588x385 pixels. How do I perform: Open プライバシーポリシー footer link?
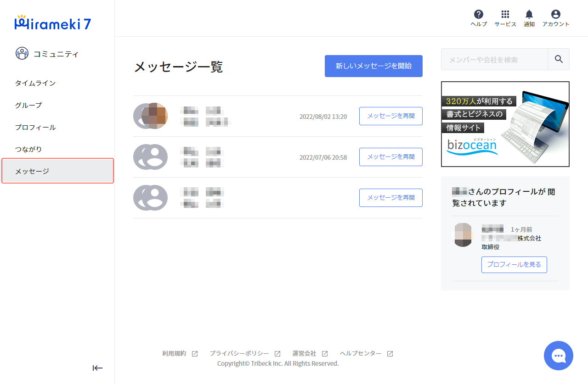pos(239,354)
